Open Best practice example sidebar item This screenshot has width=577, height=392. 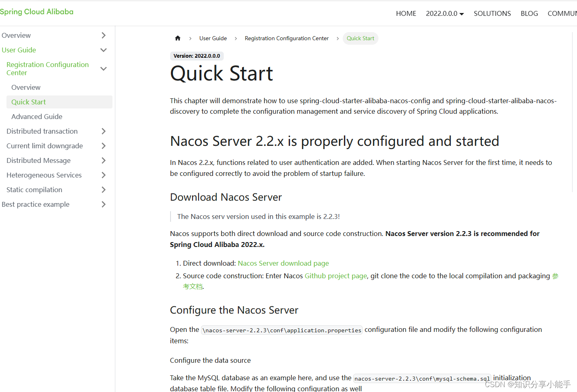pos(36,204)
